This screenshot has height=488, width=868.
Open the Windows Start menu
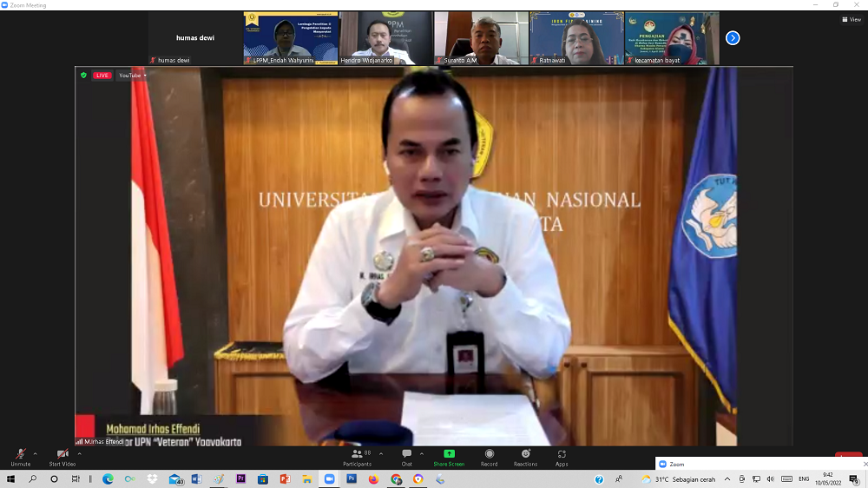tap(11, 479)
